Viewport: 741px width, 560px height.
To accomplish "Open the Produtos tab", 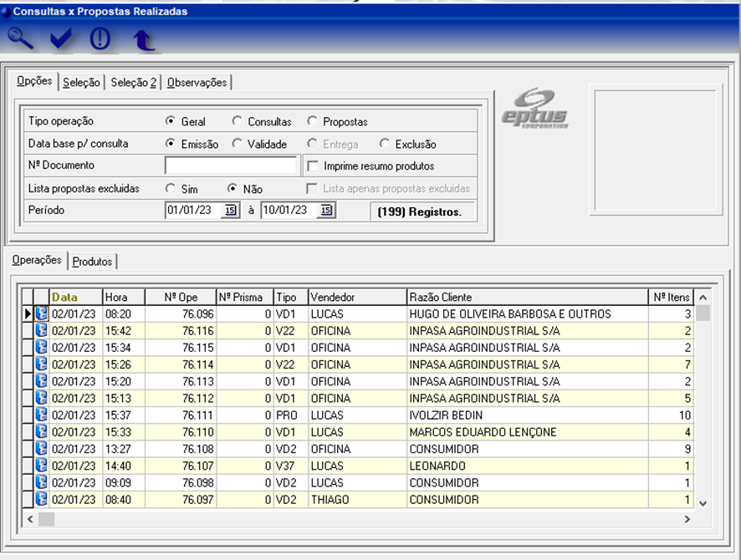I will pos(92,262).
